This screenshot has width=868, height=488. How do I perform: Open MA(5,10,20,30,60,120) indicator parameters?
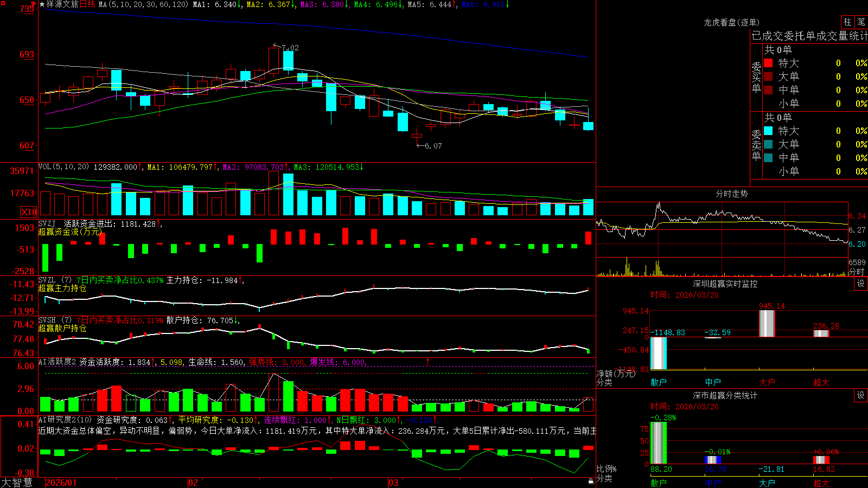click(x=143, y=4)
